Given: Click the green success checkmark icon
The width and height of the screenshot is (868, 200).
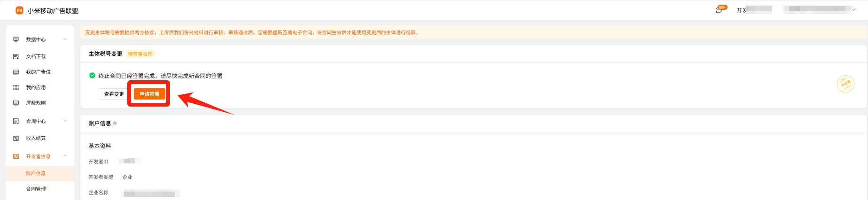Looking at the screenshot, I should point(93,75).
